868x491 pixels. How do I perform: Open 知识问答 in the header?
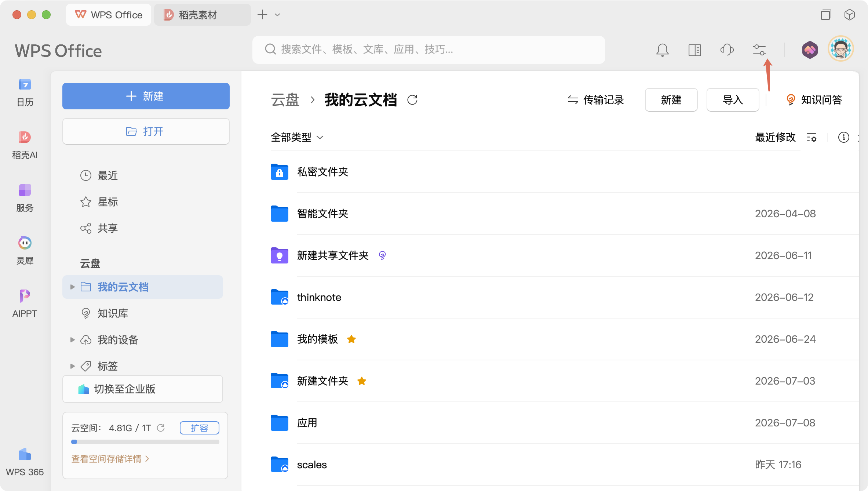pos(814,100)
